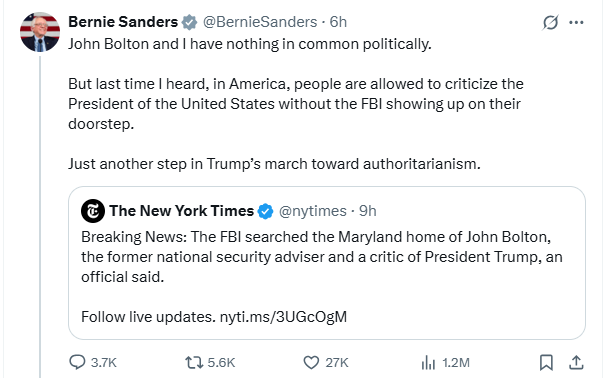The image size is (603, 378).
Task: Open the nyti.ms/3UGcOgM link
Action: (x=283, y=317)
